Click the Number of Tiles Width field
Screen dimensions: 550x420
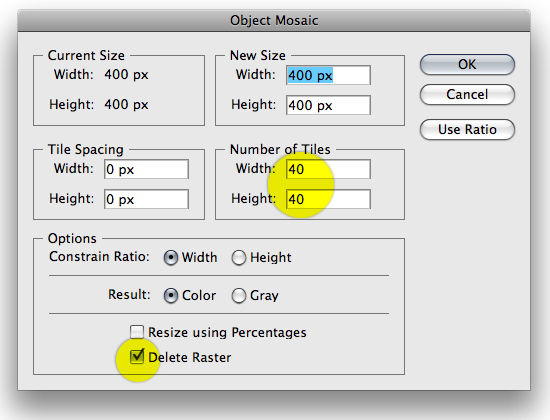[328, 169]
